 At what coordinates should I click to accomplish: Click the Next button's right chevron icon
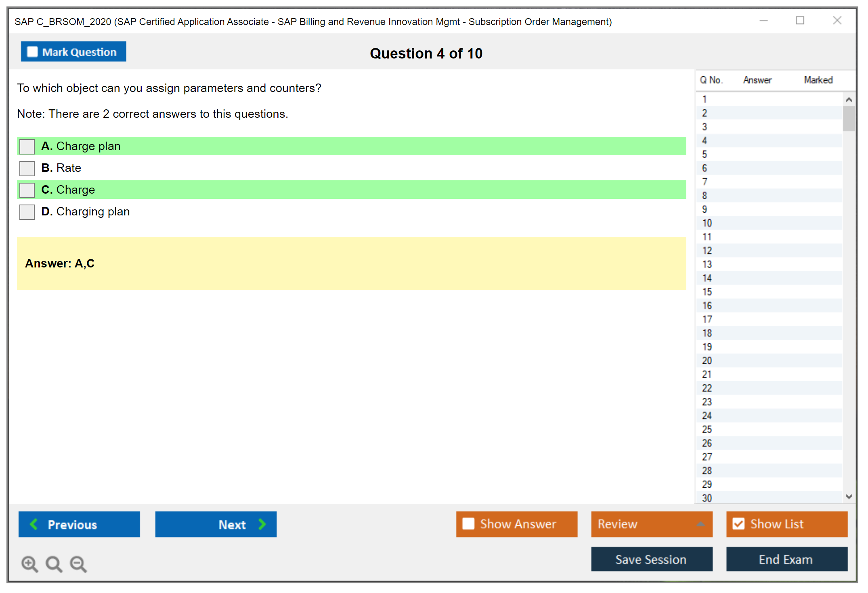click(x=262, y=524)
